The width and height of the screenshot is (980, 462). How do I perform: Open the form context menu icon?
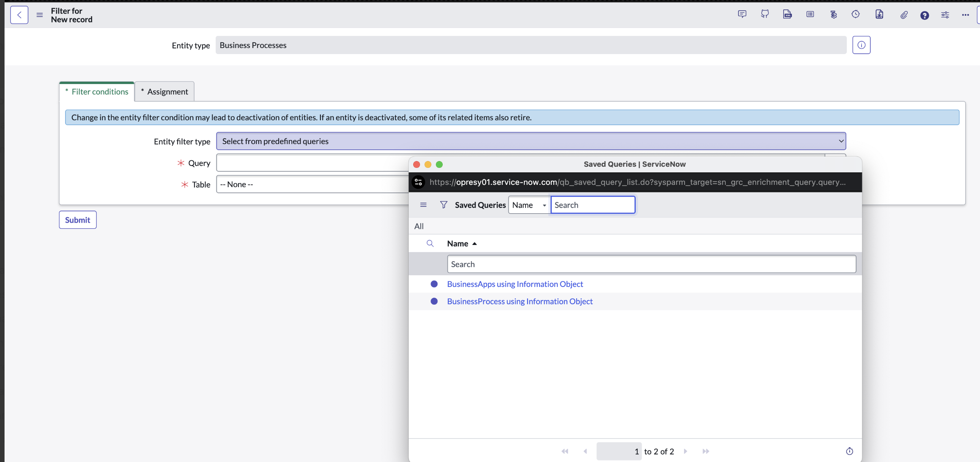(40, 15)
